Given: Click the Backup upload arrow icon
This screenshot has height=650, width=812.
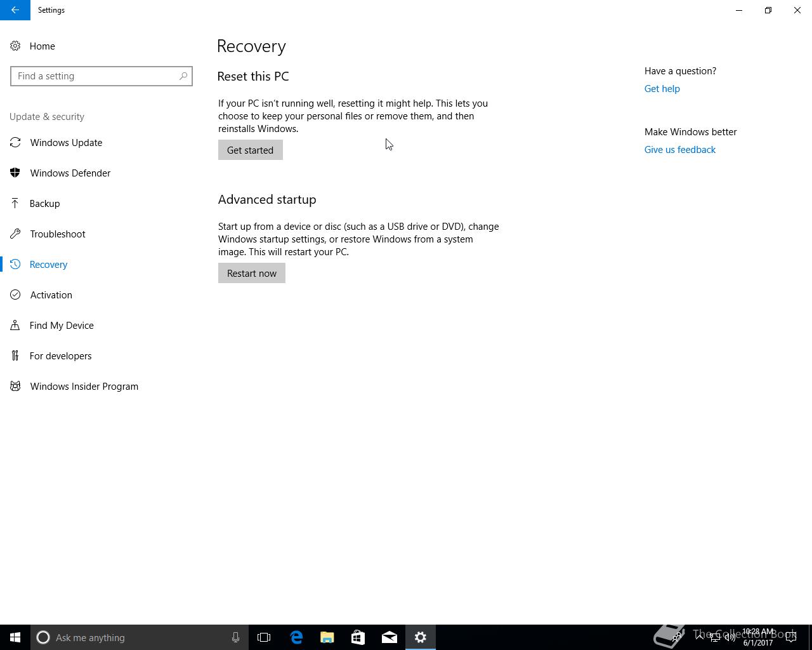Looking at the screenshot, I should 15,203.
